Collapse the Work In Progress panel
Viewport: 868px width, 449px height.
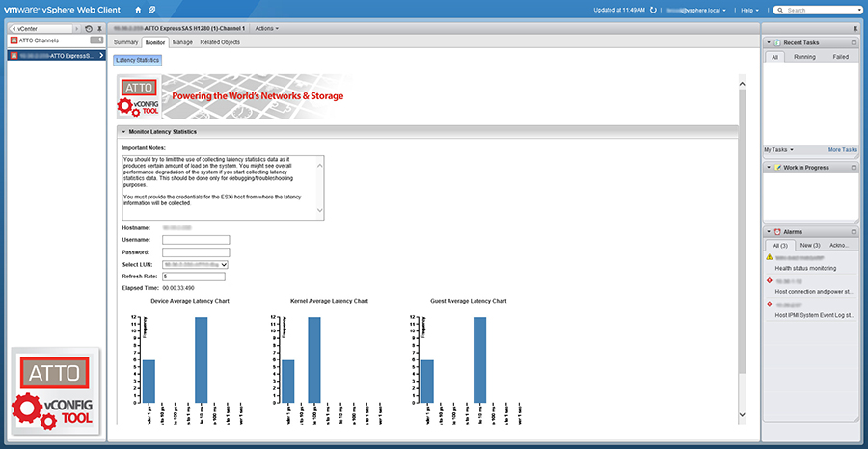click(x=769, y=167)
